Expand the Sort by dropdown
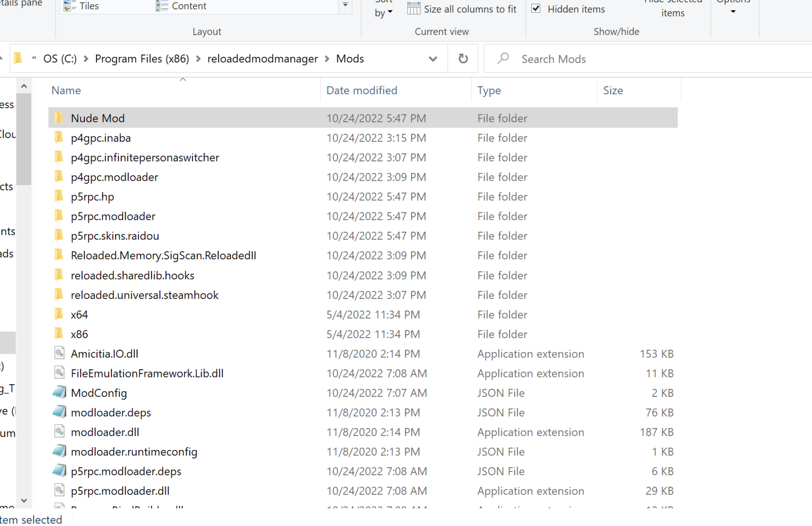This screenshot has width=812, height=526. click(390, 12)
